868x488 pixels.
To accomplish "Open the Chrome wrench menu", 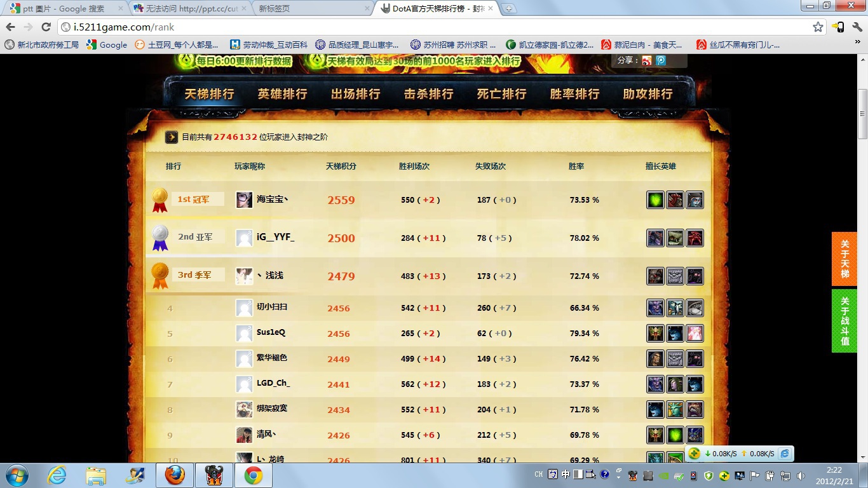I will tap(857, 27).
